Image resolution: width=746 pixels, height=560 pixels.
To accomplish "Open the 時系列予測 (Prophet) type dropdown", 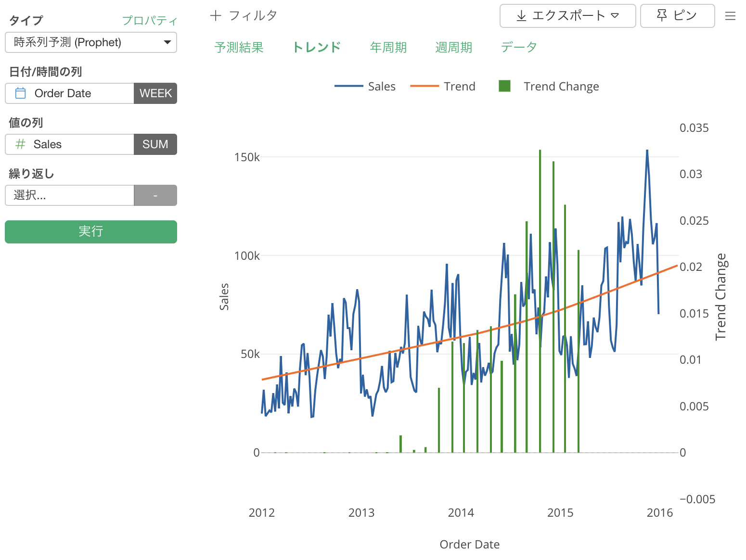I will click(91, 42).
